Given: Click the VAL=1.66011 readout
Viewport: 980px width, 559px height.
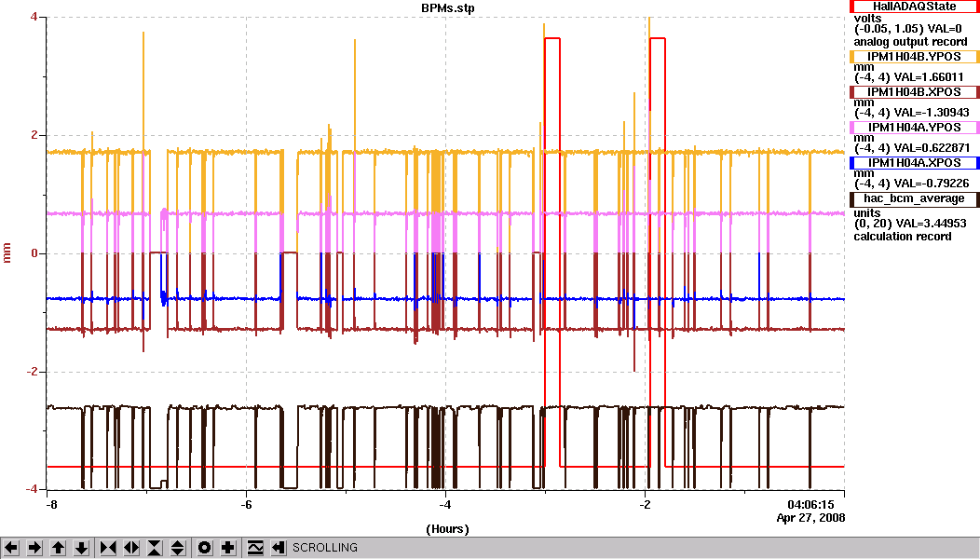Looking at the screenshot, I should click(x=929, y=77).
